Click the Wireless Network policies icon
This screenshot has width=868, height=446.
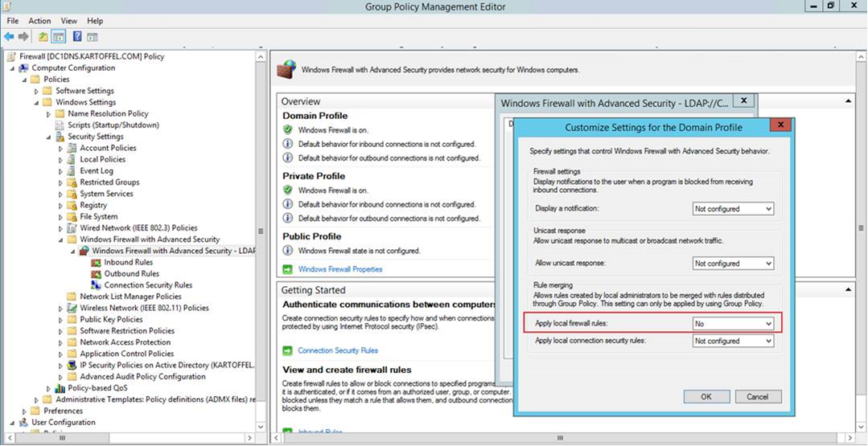[72, 308]
